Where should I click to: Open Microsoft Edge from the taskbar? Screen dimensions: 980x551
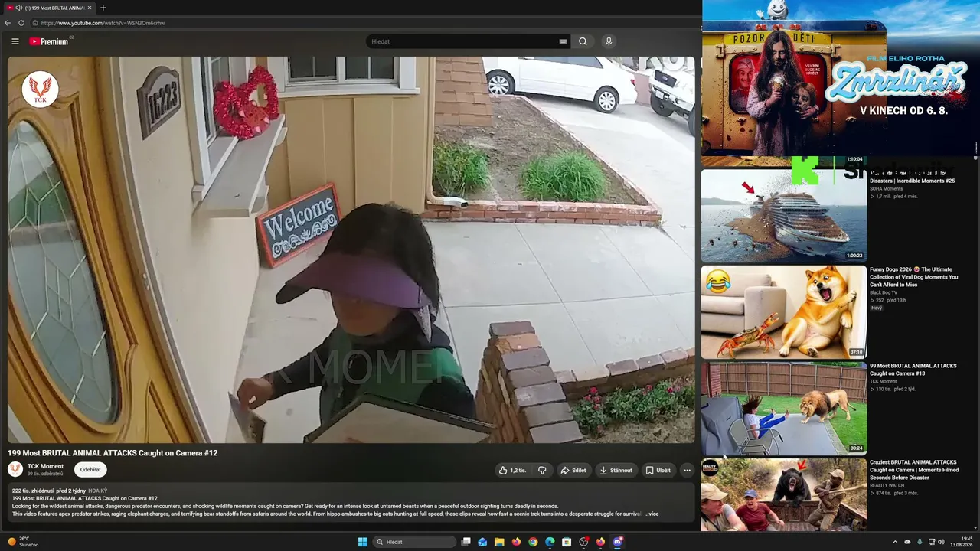(550, 542)
